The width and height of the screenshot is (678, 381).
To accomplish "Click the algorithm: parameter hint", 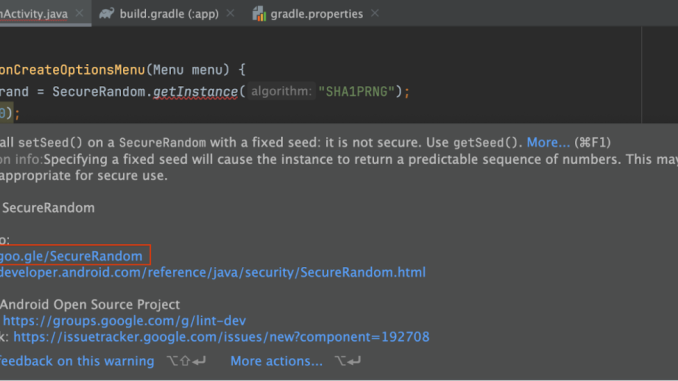I will coord(281,91).
